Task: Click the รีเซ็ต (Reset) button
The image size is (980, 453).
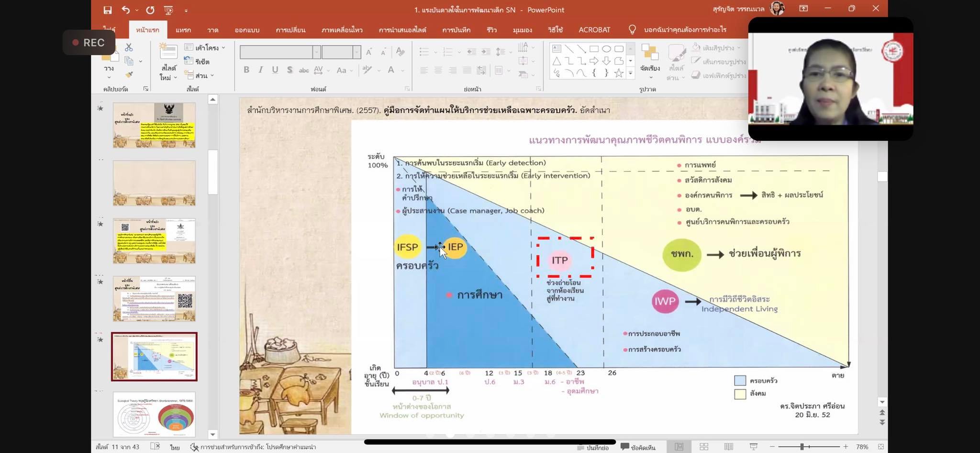Action: [197, 62]
